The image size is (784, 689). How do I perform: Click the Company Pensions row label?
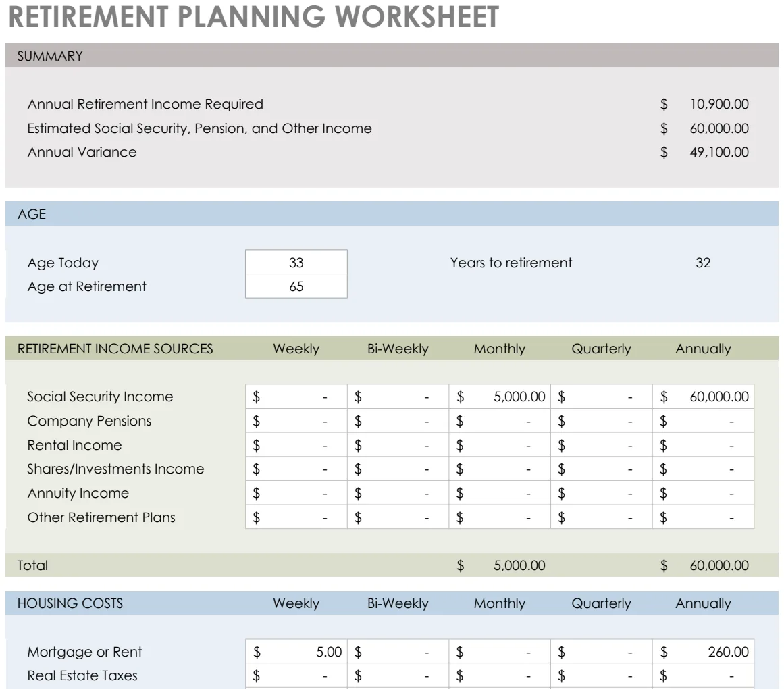(x=89, y=421)
